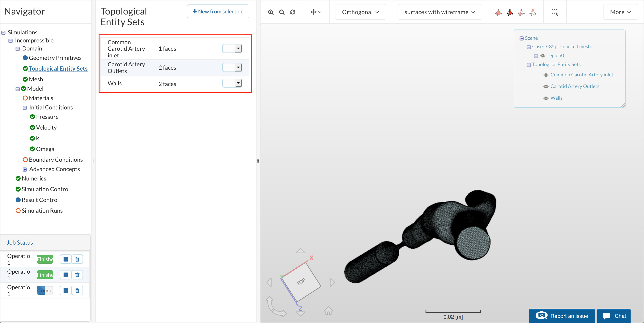Open dropdown for Common Carotid Artery inlet row
644x323 pixels.
coord(232,48)
